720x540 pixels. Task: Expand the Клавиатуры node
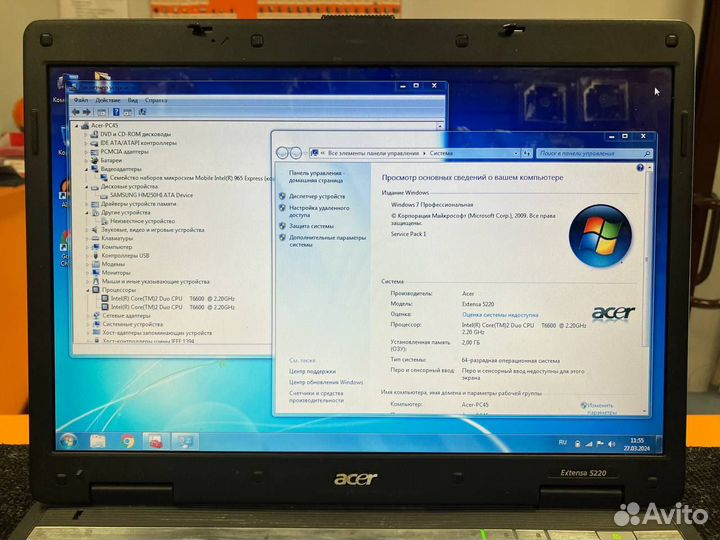click(x=87, y=238)
